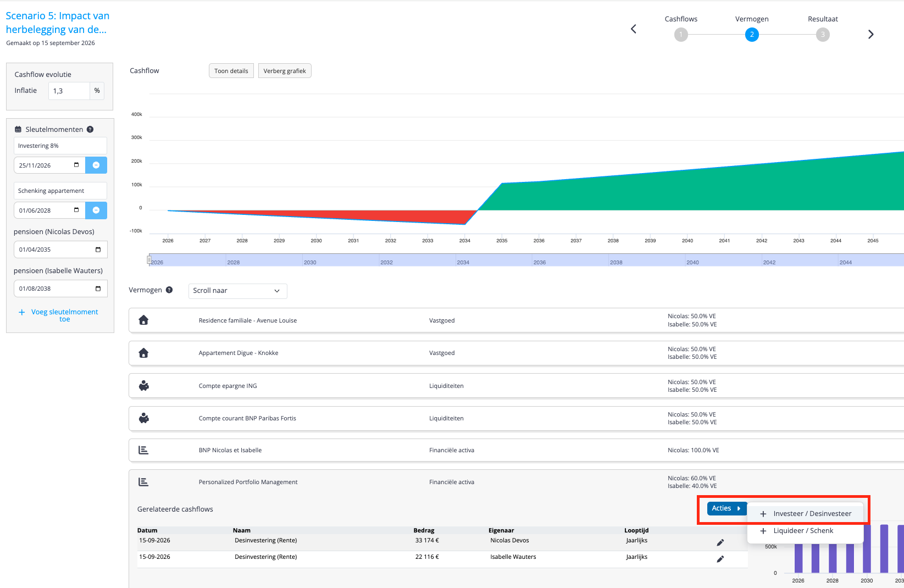904x588 pixels.
Task: Open the calendar picker for Nicolas Devos' pension date
Action: 98,249
